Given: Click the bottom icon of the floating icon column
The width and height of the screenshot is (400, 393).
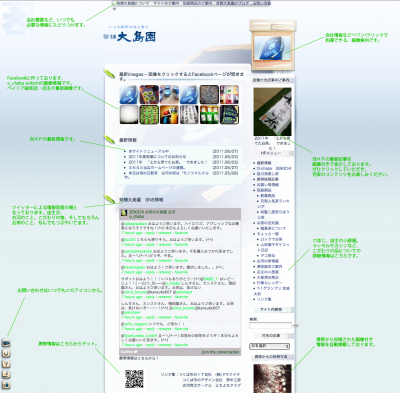Looking at the screenshot, I should click(6, 385).
